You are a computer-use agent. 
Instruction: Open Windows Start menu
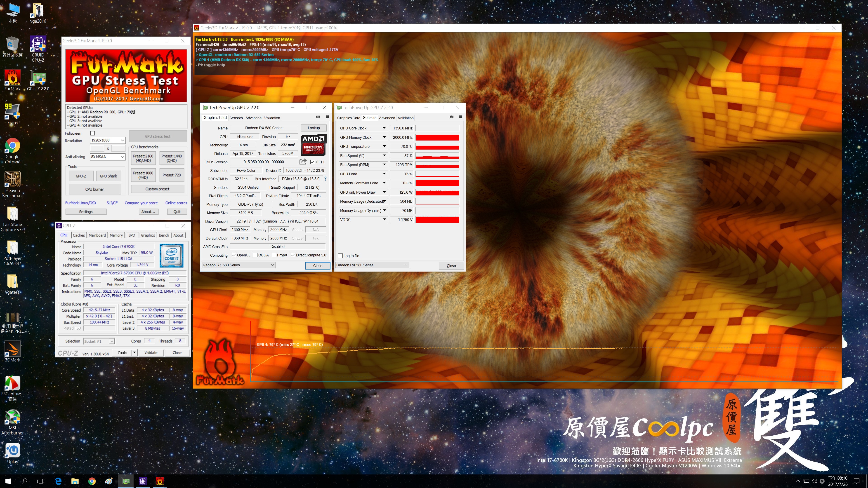[8, 481]
